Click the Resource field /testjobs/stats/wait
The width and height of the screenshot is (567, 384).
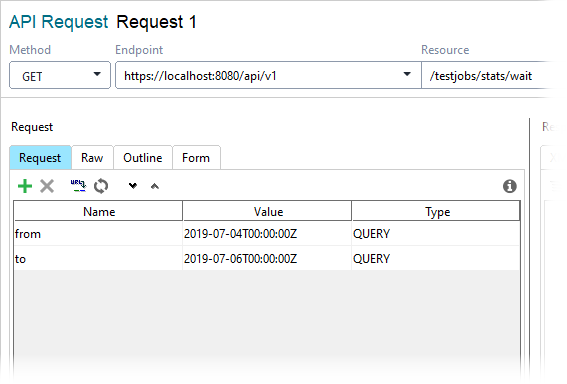pyautogui.click(x=488, y=75)
